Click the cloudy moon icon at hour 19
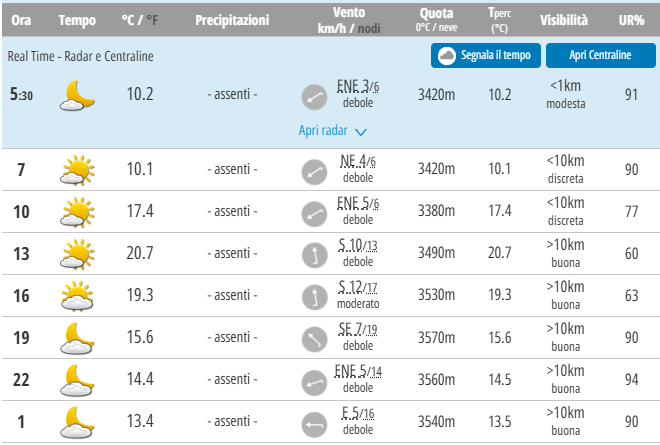This screenshot has height=445, width=660. point(77,338)
